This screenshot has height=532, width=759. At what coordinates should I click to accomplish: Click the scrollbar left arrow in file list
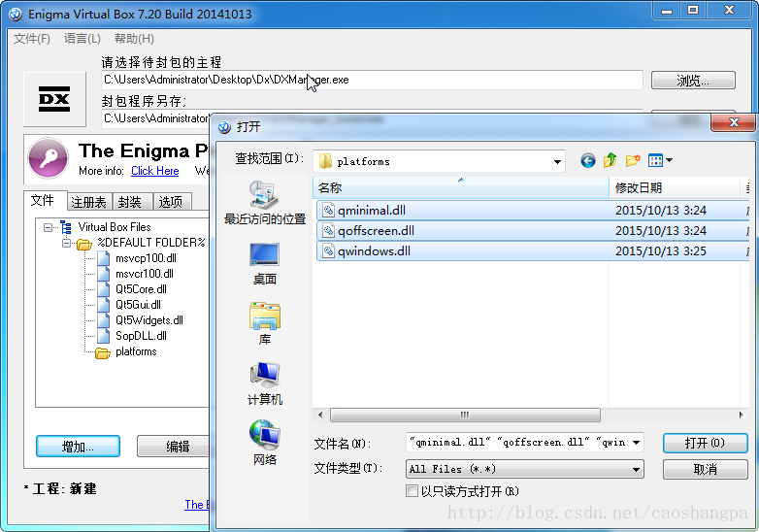320,415
